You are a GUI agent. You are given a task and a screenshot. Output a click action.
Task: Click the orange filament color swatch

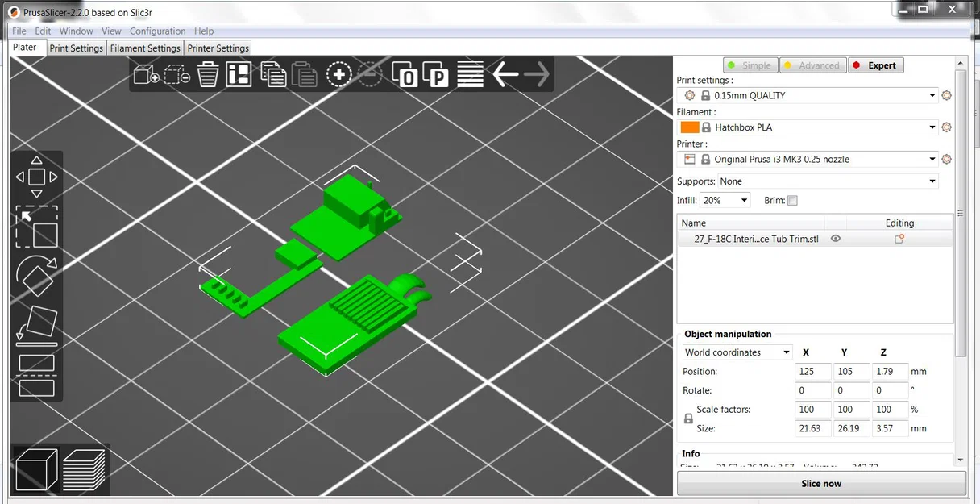(690, 127)
